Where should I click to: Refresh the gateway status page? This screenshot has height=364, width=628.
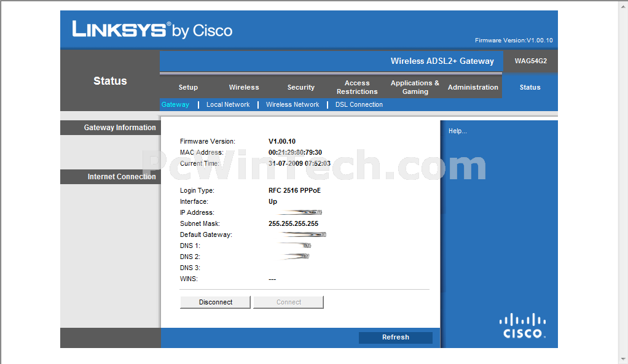(396, 337)
